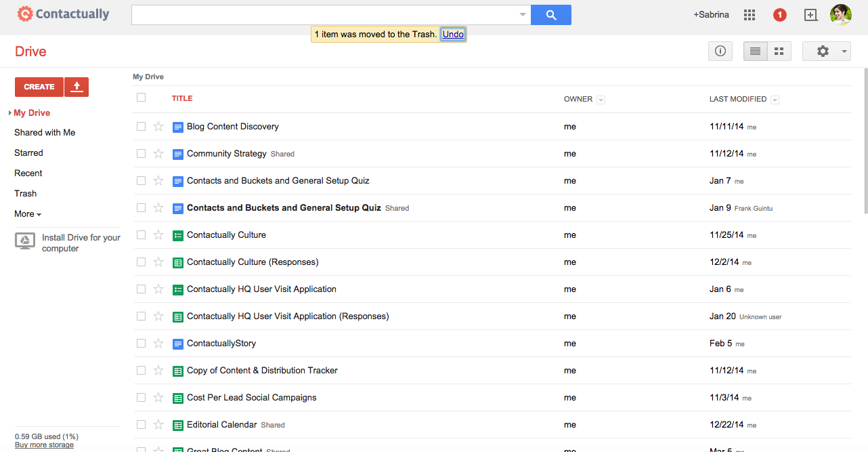Star the Copy of Content & Distribution Tracker
Screen dimensions: 868x452
coord(158,370)
